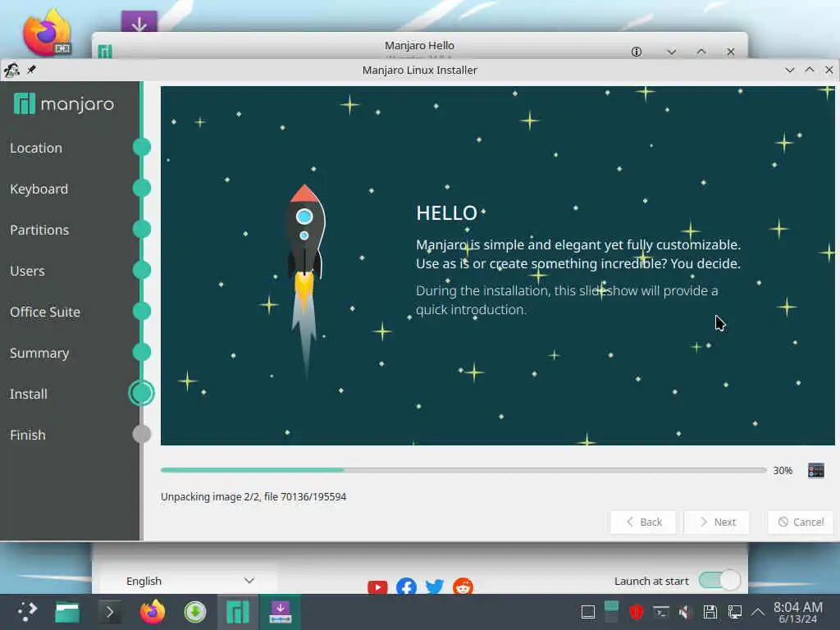Click the rocket slideshow illustration
The width and height of the screenshot is (840, 630).
coord(304,281)
